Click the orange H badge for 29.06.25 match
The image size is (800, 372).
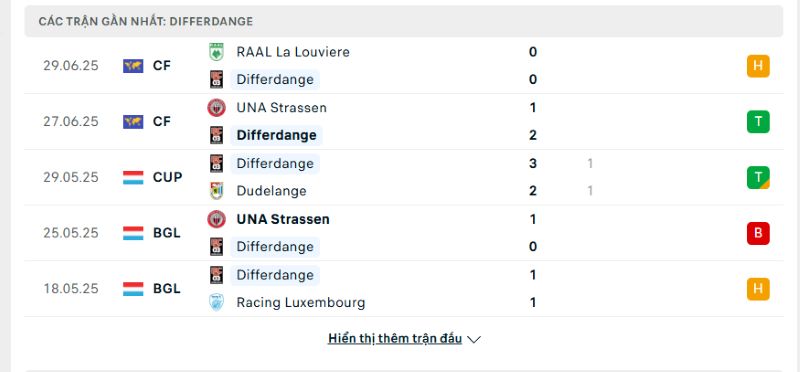tap(758, 66)
